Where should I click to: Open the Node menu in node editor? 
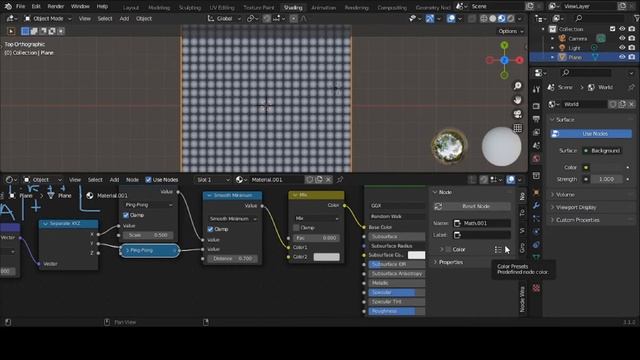132,180
